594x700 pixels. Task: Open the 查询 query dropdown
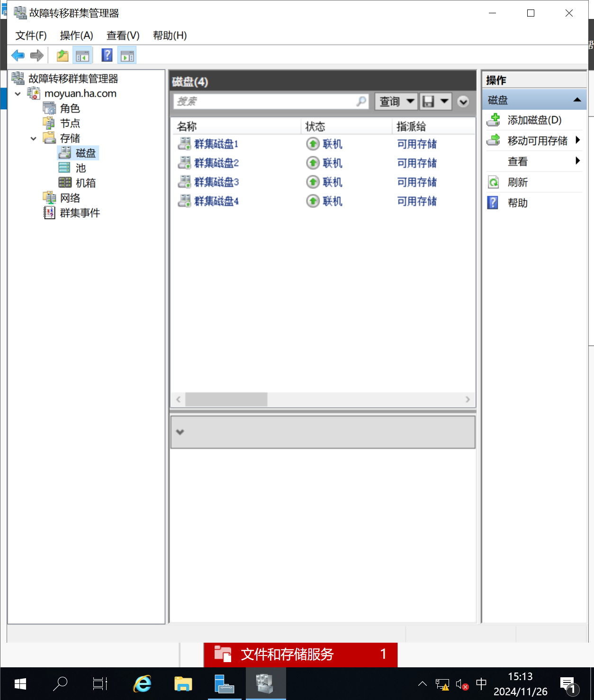coord(396,101)
